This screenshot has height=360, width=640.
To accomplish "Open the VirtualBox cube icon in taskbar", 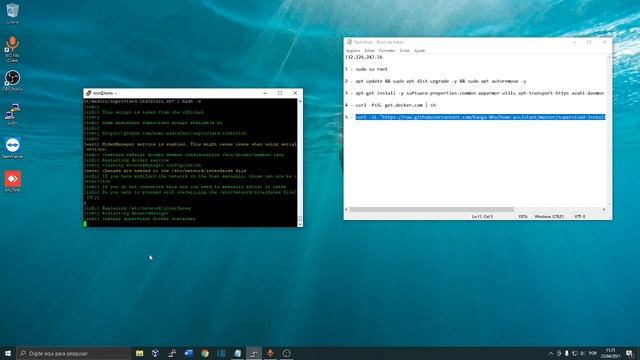I will click(x=156, y=353).
